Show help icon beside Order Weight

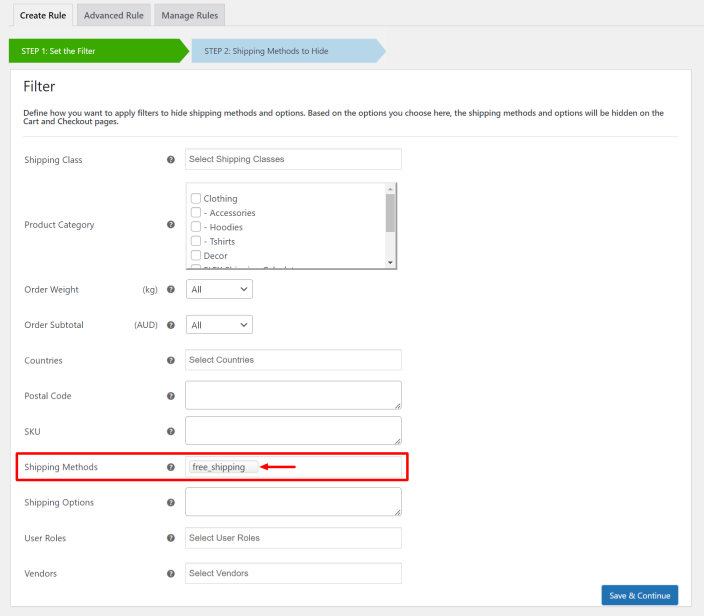point(171,289)
